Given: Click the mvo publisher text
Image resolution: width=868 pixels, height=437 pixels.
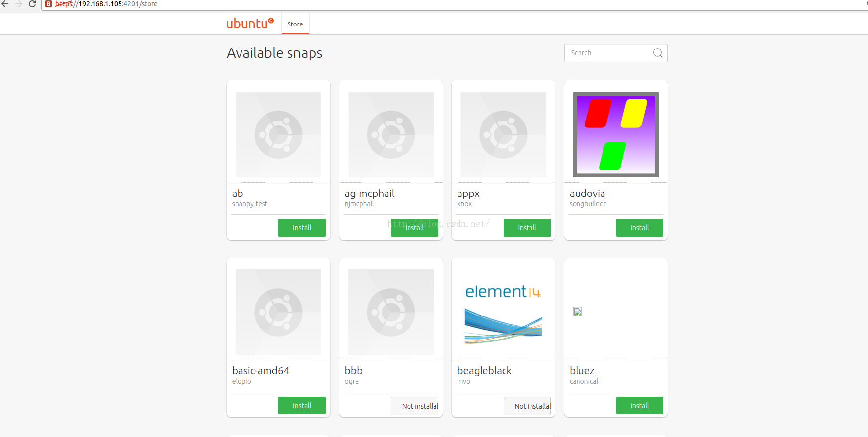Looking at the screenshot, I should coord(463,381).
